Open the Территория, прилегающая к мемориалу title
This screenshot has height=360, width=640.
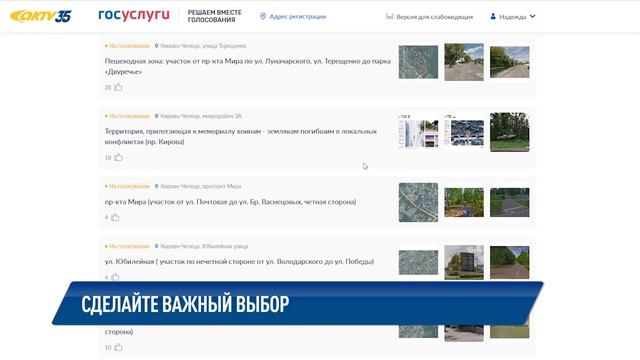pos(241,136)
